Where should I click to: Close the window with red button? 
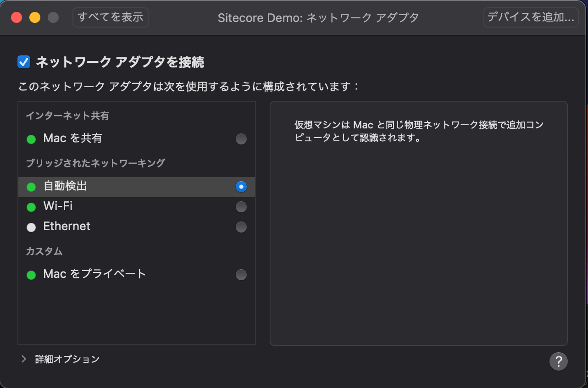(17, 18)
